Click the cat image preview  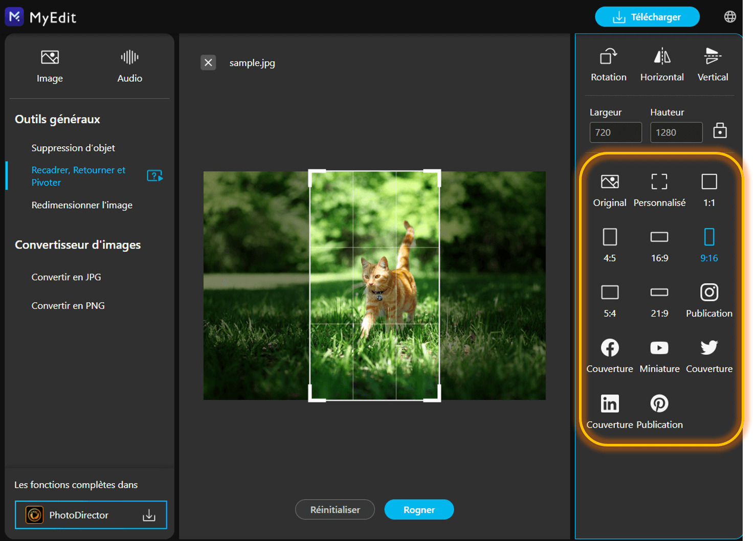click(x=374, y=285)
